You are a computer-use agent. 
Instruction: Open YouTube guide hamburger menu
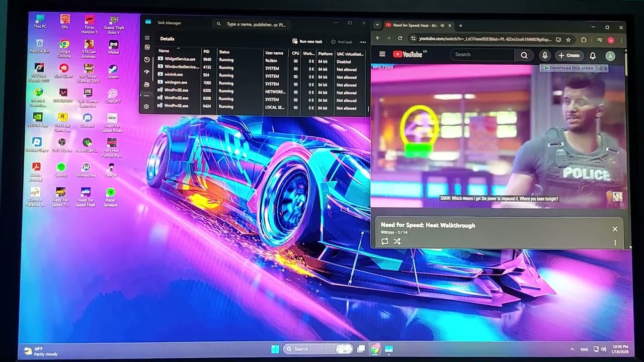pos(382,54)
